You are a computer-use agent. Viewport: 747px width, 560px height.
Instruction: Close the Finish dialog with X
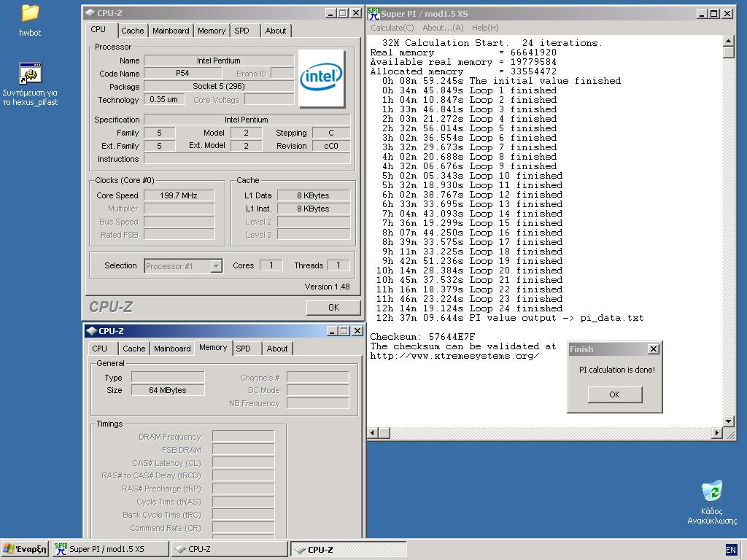[x=654, y=349]
